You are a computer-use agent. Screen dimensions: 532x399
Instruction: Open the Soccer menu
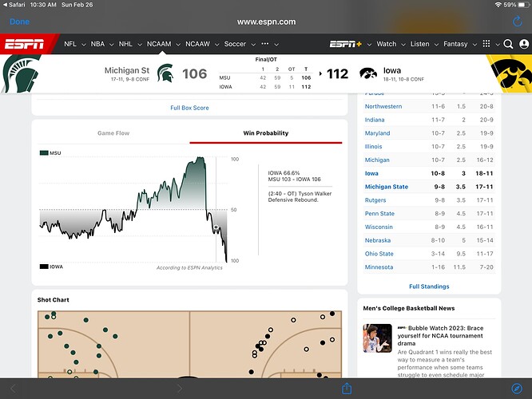click(235, 44)
